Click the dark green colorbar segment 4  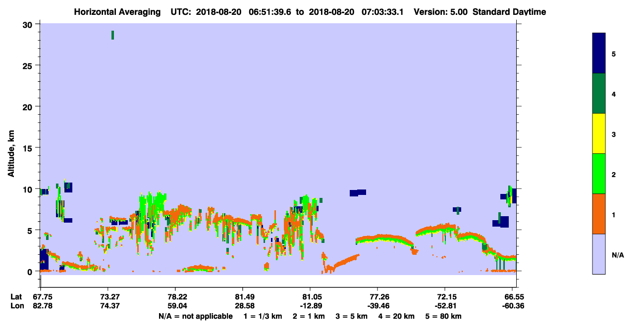tap(599, 94)
